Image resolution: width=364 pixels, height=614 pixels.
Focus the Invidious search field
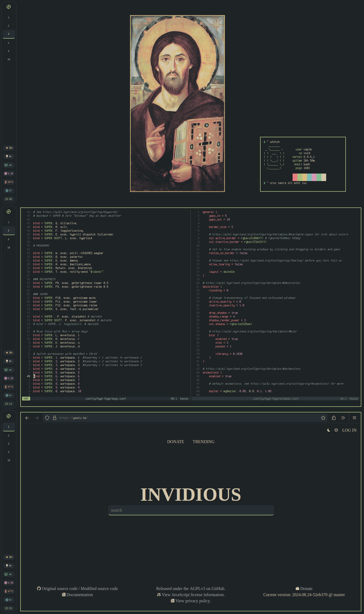[191, 510]
